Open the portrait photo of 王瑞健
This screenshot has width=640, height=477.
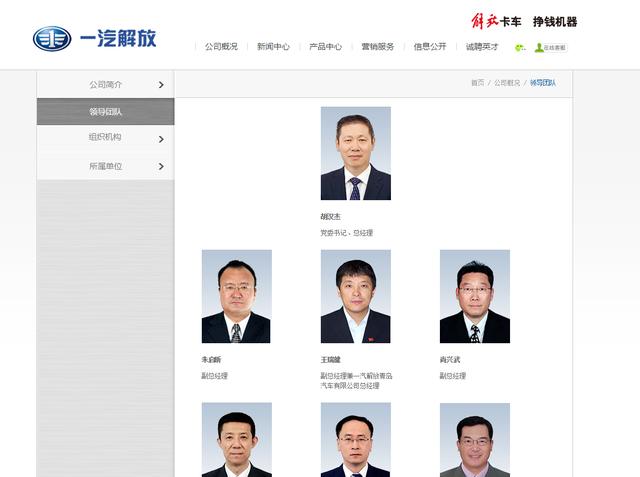356,296
